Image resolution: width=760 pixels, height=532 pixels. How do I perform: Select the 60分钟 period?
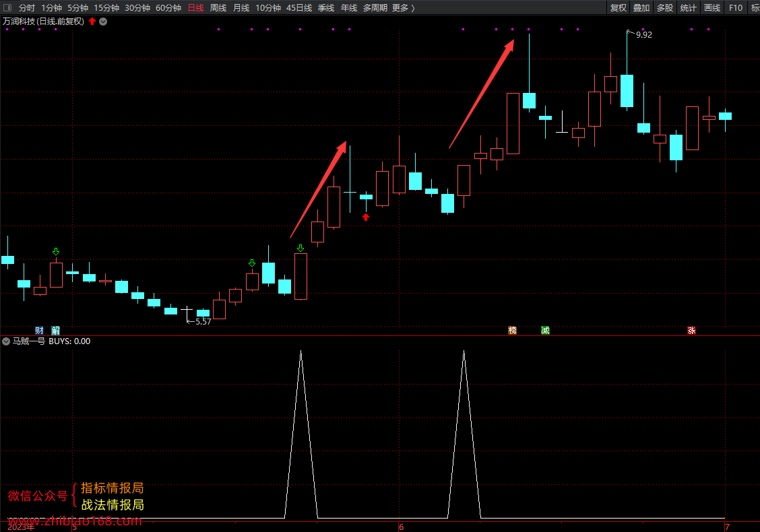[168, 8]
